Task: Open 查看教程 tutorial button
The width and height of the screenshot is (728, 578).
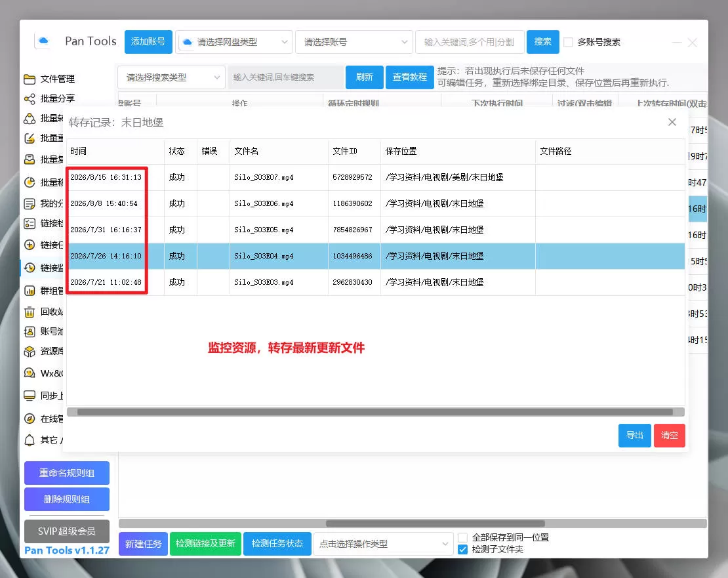Action: [x=409, y=77]
